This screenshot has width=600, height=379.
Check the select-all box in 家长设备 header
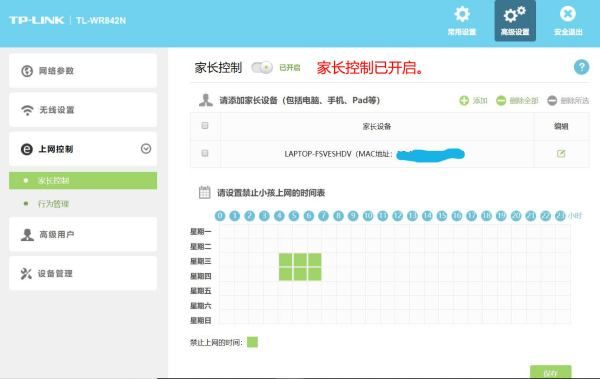(x=205, y=126)
